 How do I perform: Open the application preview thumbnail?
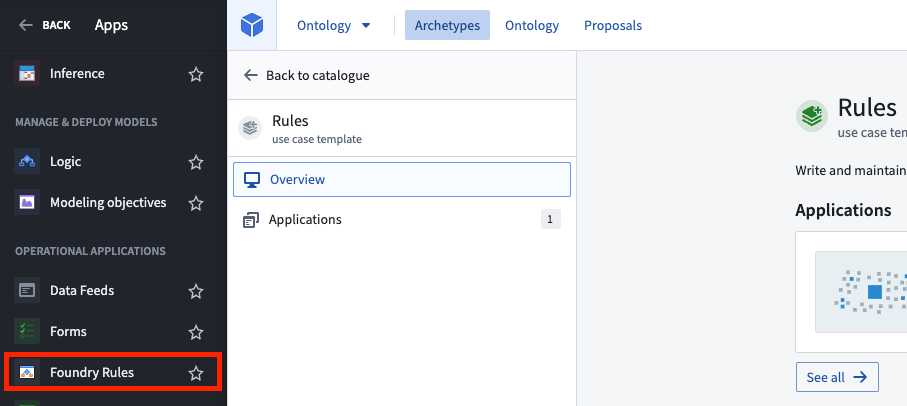click(861, 292)
